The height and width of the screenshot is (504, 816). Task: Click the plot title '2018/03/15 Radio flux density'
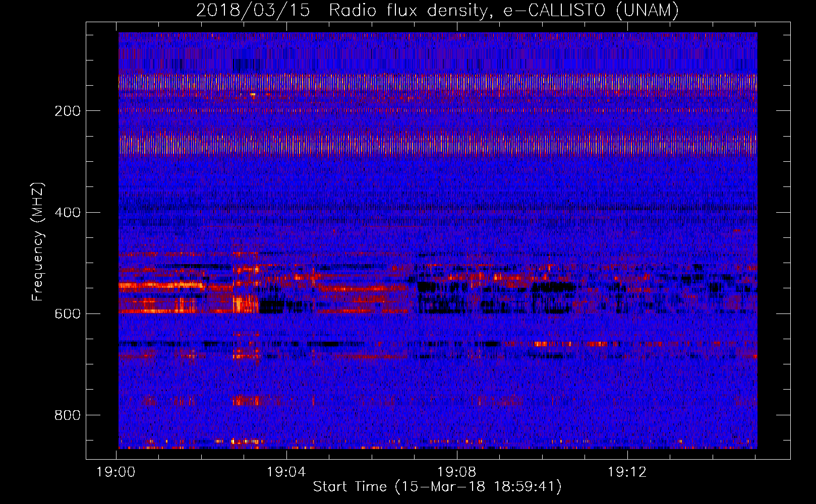click(x=438, y=11)
